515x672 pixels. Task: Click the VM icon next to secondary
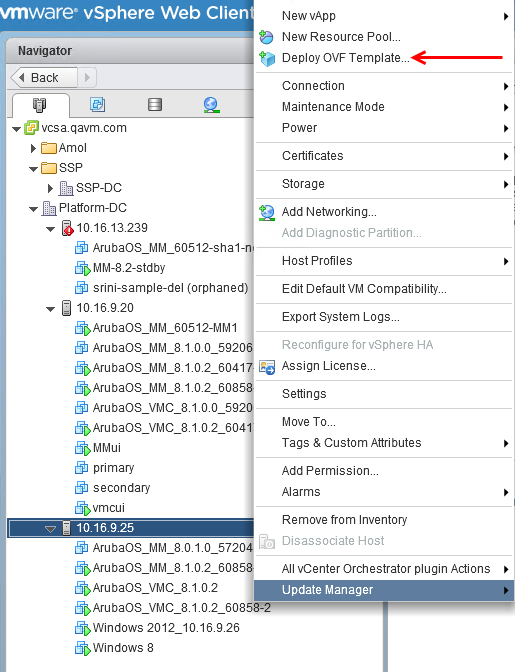[81, 488]
